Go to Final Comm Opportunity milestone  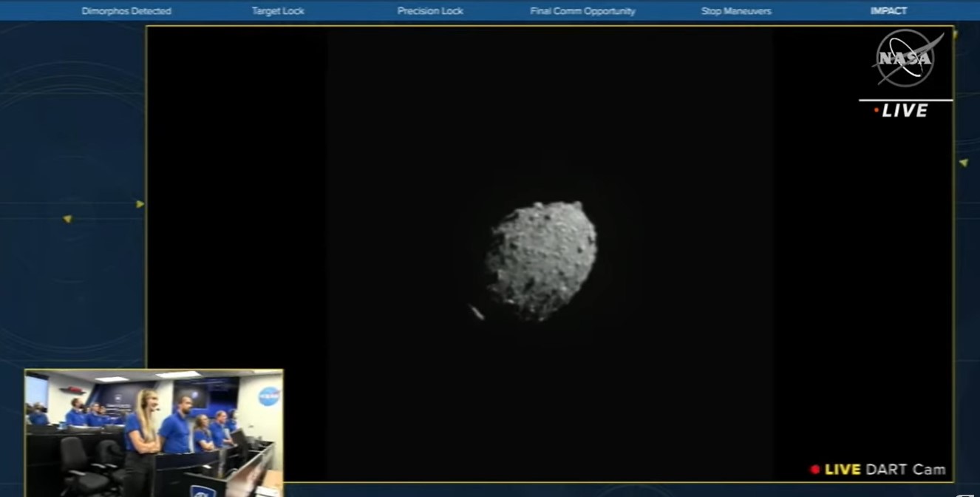click(x=582, y=11)
